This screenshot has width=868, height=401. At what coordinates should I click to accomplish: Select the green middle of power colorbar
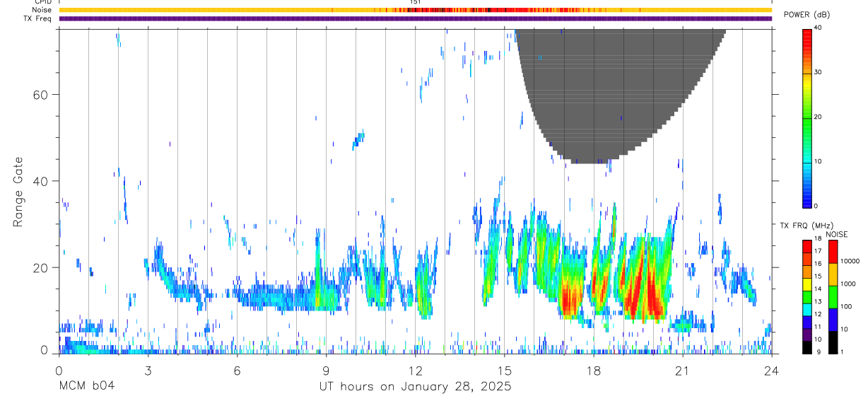(x=807, y=117)
